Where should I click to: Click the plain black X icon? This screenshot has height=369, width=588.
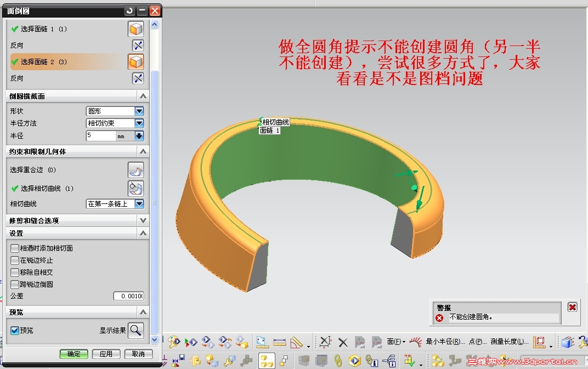point(343,342)
